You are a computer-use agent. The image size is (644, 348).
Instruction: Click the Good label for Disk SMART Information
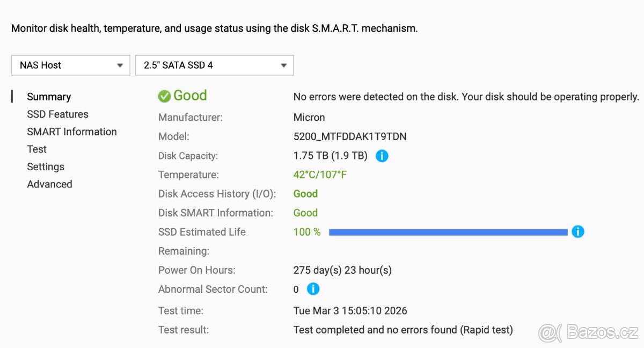click(x=305, y=213)
